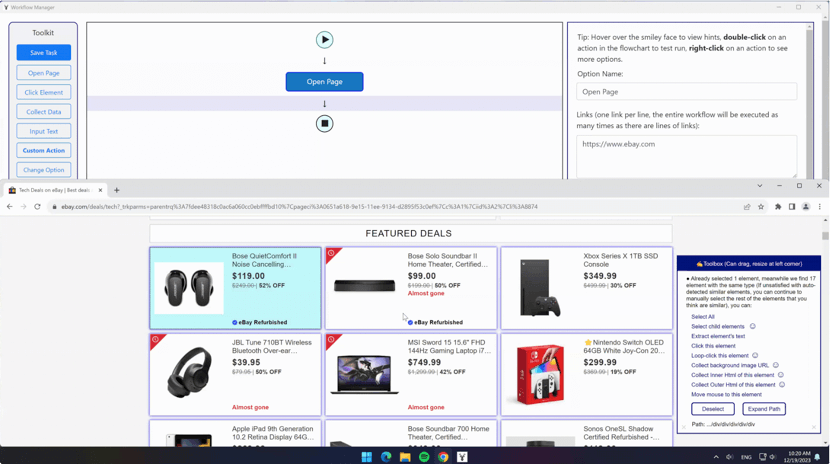Screen dimensions: 830x464
Task: Open the Bose Soundbar 700 deal
Action: (x=411, y=433)
